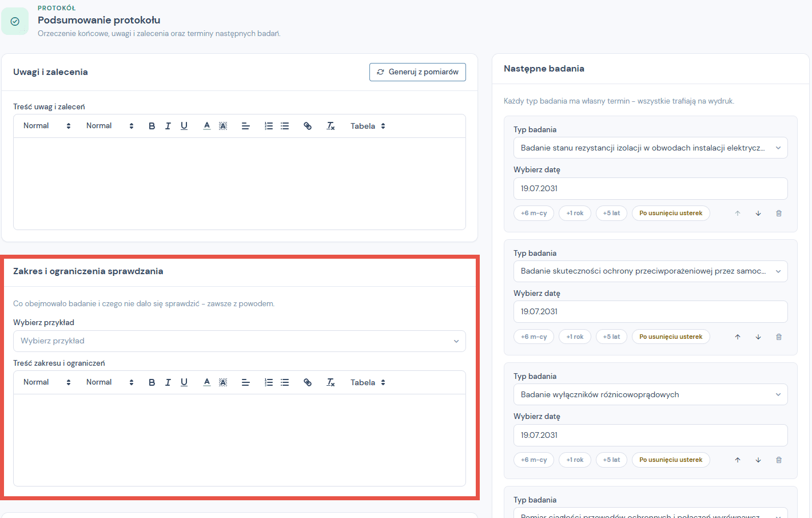The width and height of the screenshot is (812, 518).
Task: Insert bullet list in Treść zakresu i ograniczeń editor
Action: [285, 382]
